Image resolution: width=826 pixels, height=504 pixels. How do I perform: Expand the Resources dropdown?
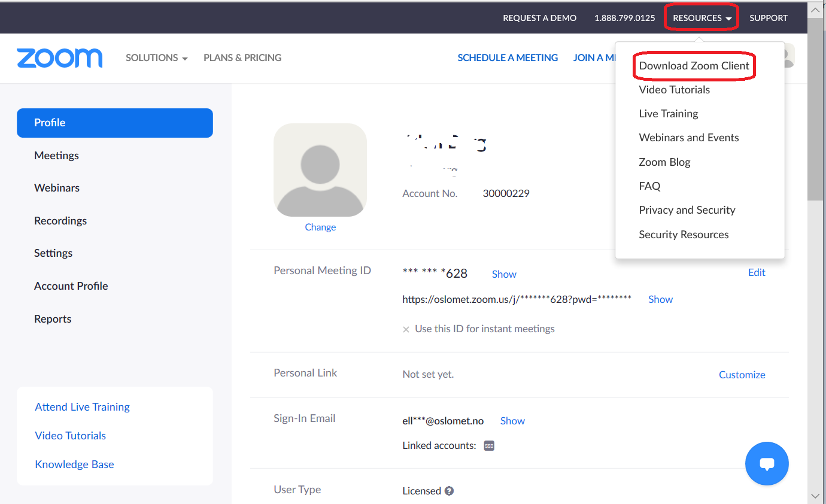[x=702, y=18]
